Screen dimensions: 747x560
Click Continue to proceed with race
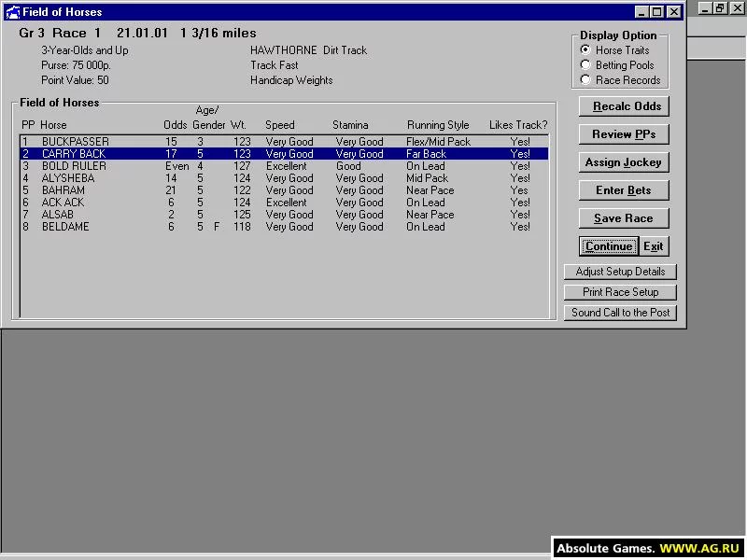[609, 246]
